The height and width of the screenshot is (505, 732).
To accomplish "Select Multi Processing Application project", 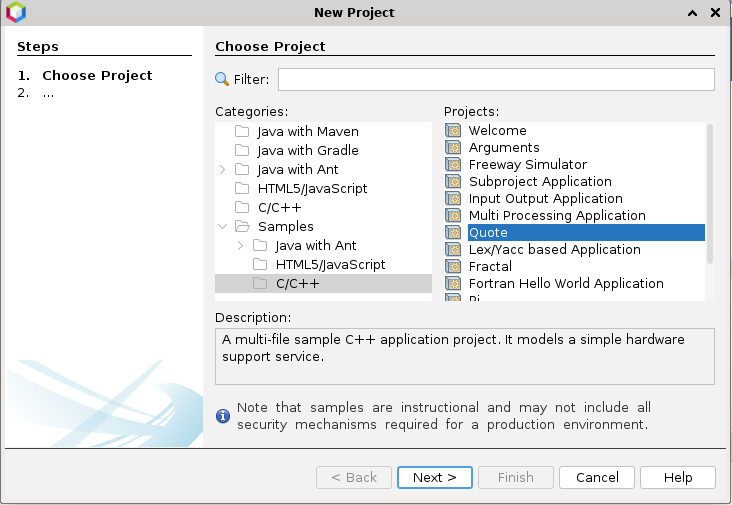I will coord(556,216).
